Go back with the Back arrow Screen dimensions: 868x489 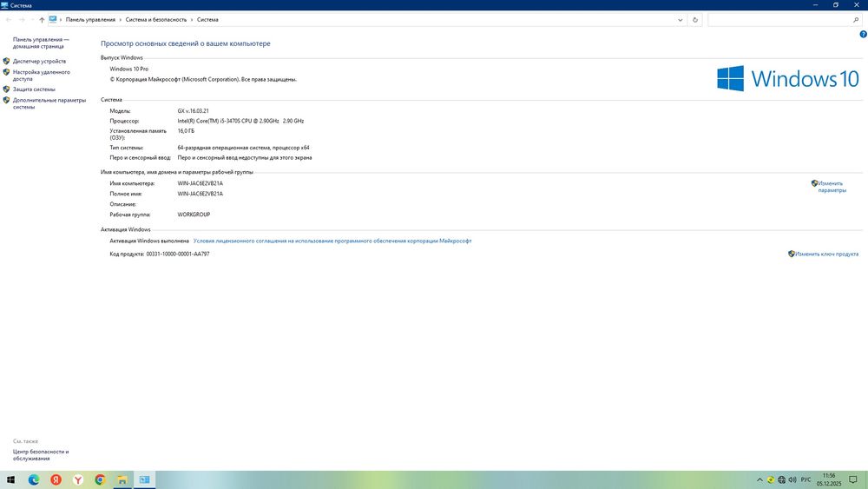tap(9, 19)
